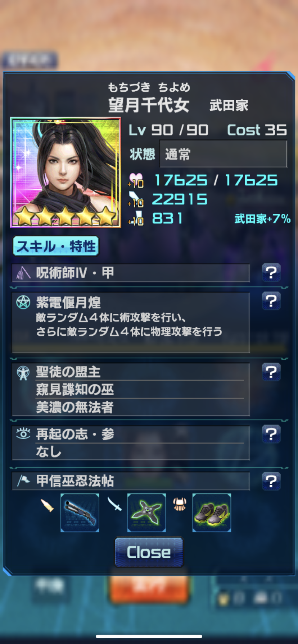Select the shuriken equipment icon

click(x=146, y=512)
